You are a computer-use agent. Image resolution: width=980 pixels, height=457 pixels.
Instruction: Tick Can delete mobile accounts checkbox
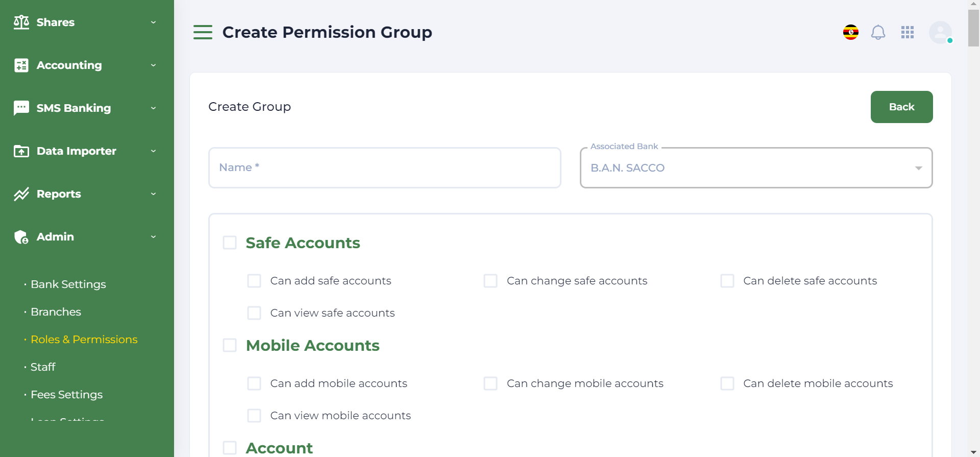(x=727, y=383)
